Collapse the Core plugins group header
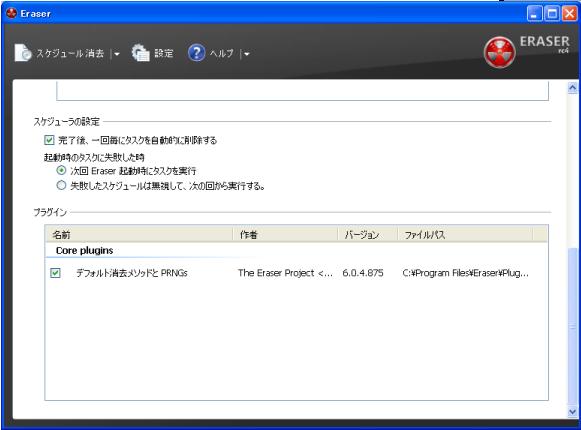The image size is (581, 430). (x=84, y=251)
